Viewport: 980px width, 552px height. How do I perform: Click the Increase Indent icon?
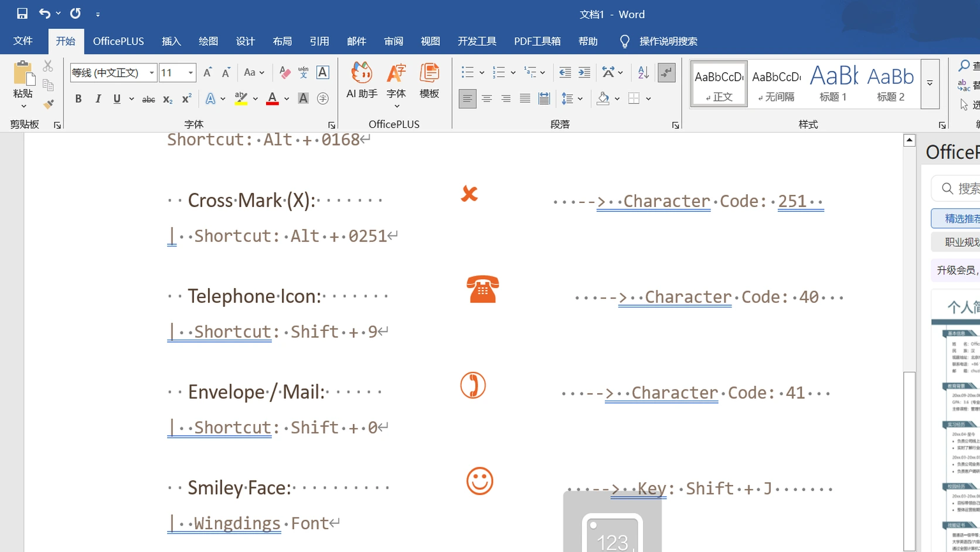click(x=584, y=73)
